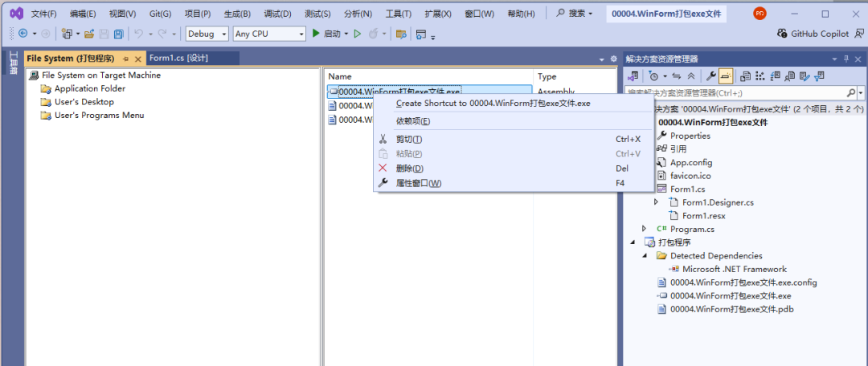Image resolution: width=868 pixels, height=366 pixels.
Task: Open the 启动 dropdown arrow
Action: point(346,34)
